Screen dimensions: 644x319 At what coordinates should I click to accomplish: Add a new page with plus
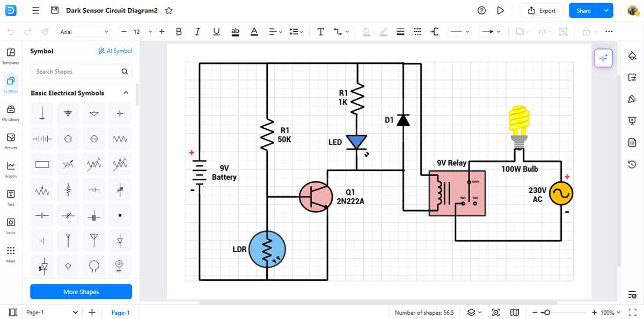92,312
